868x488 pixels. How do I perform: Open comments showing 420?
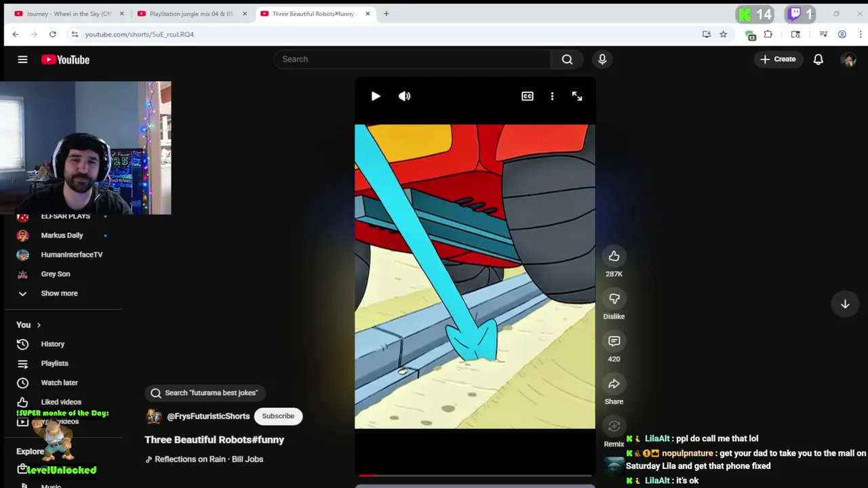[614, 342]
